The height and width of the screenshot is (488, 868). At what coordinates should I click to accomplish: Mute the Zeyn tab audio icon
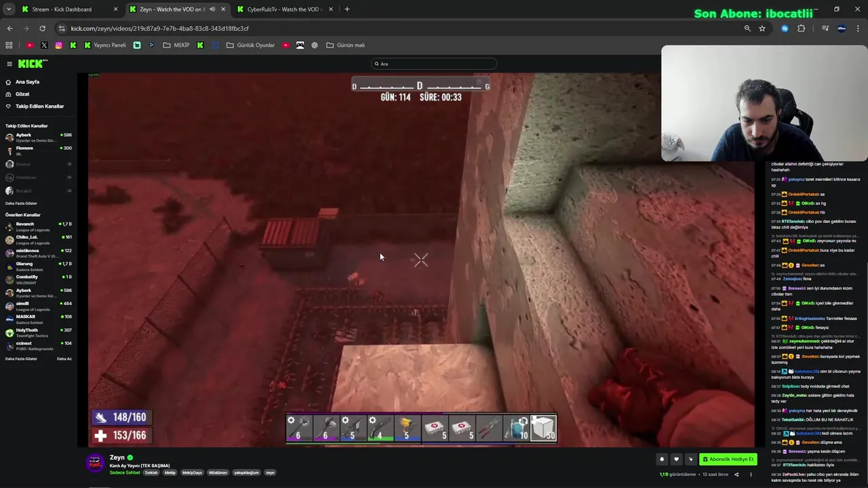tap(212, 9)
